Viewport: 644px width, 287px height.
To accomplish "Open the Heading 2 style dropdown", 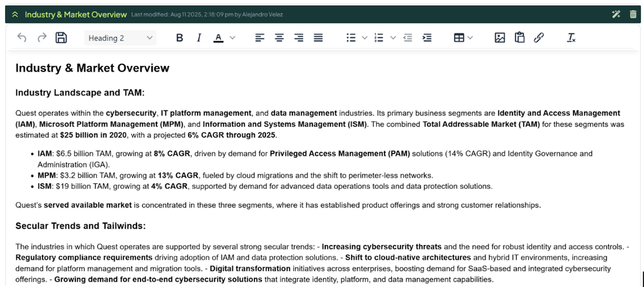I will click(x=120, y=38).
